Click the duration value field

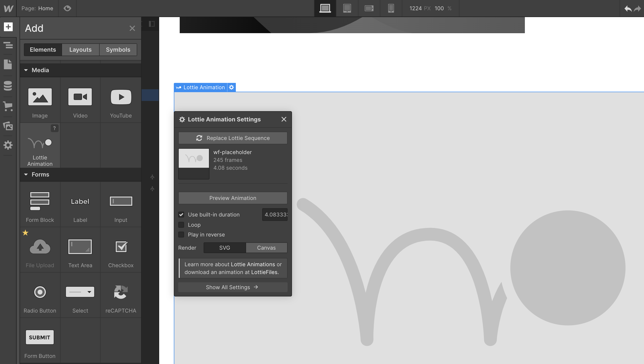[x=275, y=215]
